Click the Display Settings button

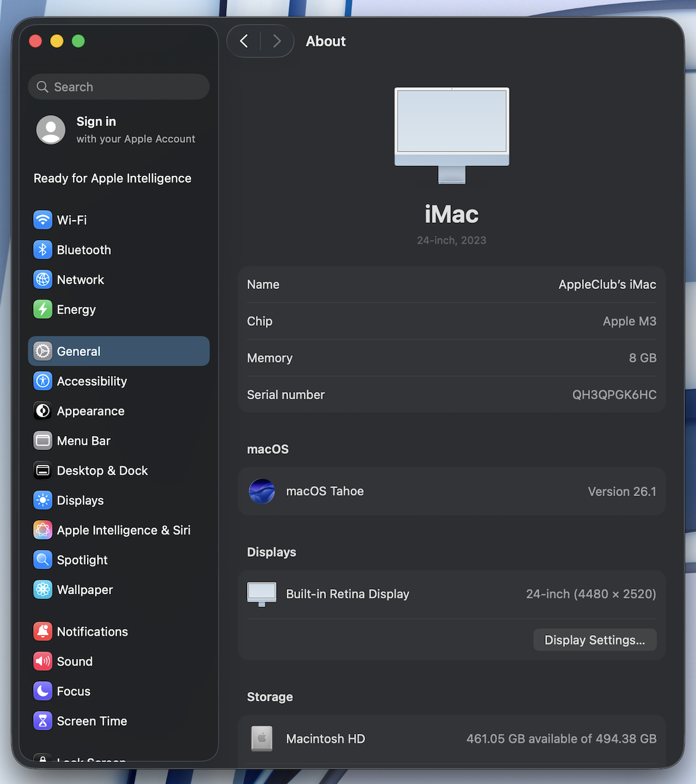tap(594, 640)
